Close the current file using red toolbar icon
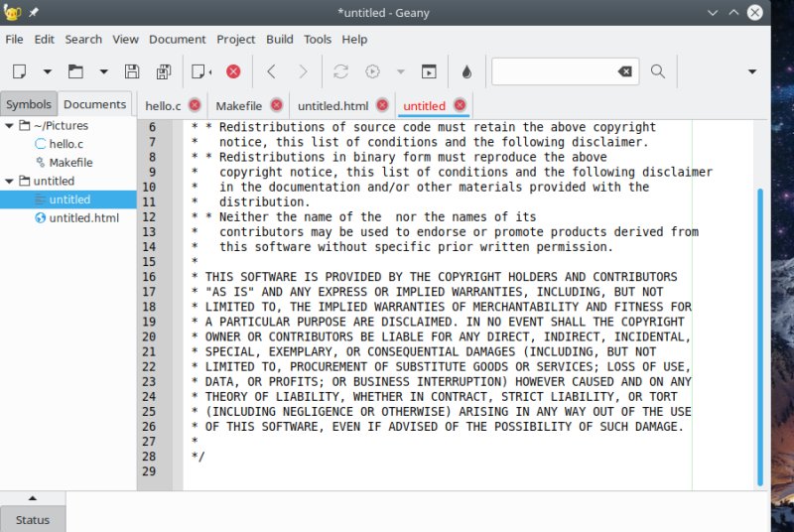Image resolution: width=794 pixels, height=532 pixels. pyautogui.click(x=233, y=71)
